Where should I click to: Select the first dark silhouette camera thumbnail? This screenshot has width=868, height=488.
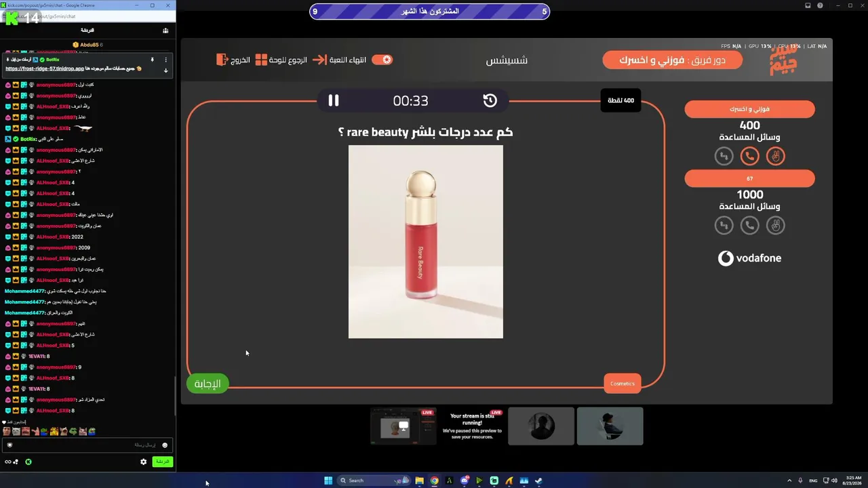pyautogui.click(x=541, y=426)
